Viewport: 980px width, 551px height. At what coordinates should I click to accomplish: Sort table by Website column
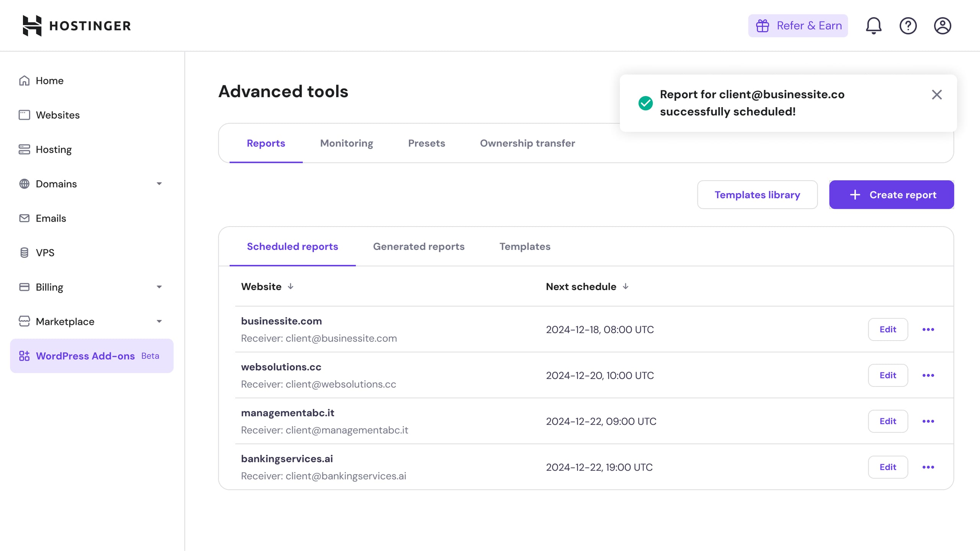point(291,287)
